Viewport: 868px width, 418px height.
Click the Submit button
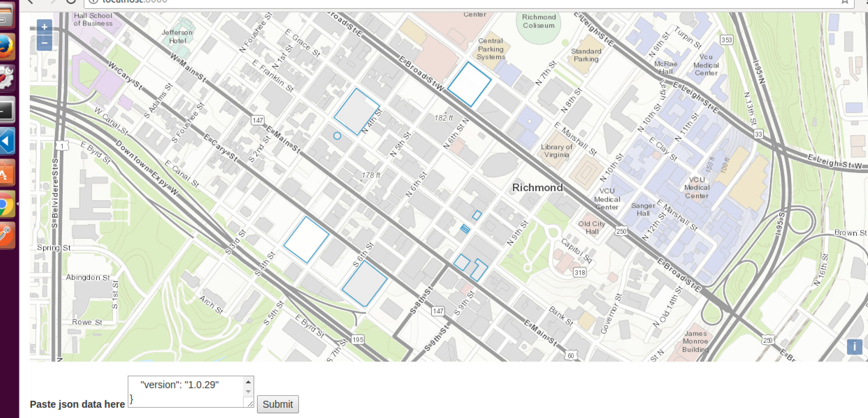[x=278, y=404]
